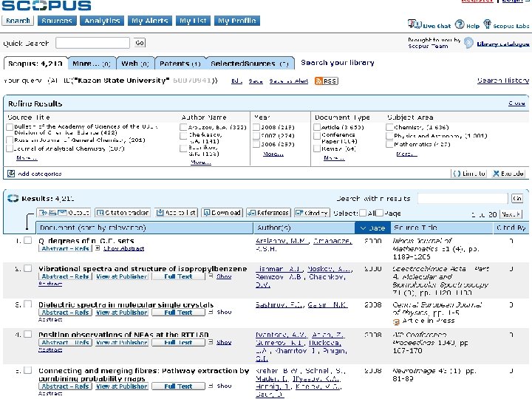Open the Sources tab
Viewport: 532px width, 399px height.
57,21
